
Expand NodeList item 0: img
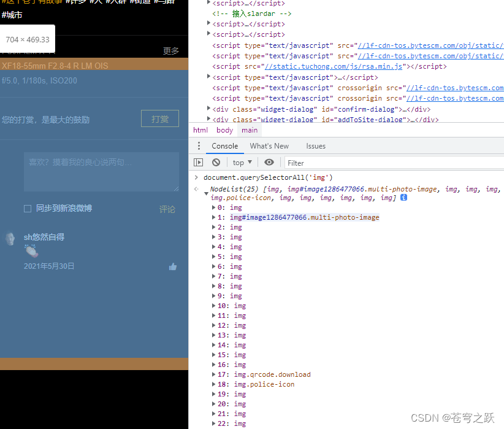coord(213,207)
